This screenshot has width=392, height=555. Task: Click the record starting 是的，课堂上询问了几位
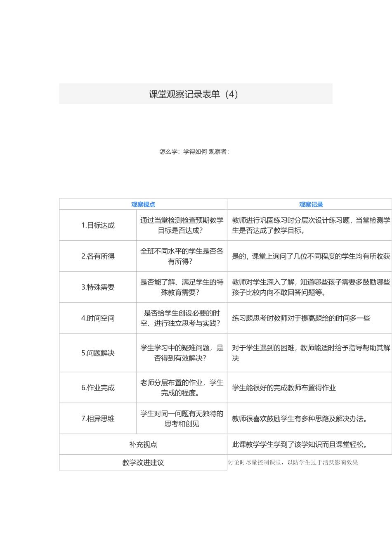pos(311,256)
